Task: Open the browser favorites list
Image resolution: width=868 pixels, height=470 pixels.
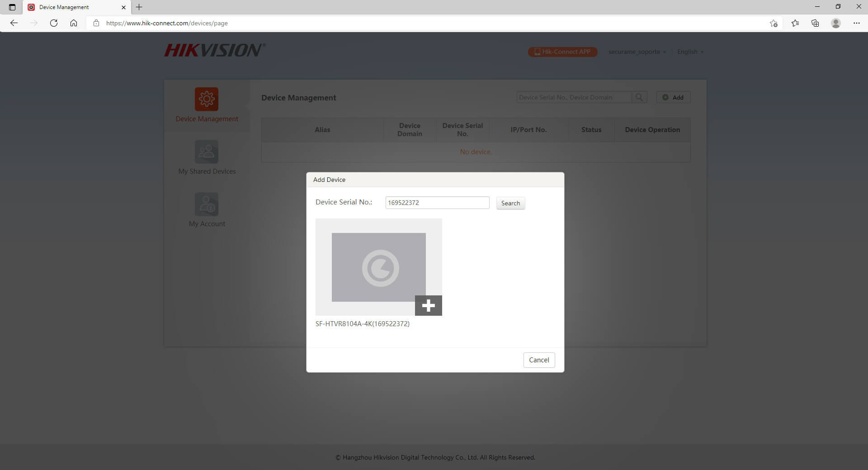Action: pos(795,23)
